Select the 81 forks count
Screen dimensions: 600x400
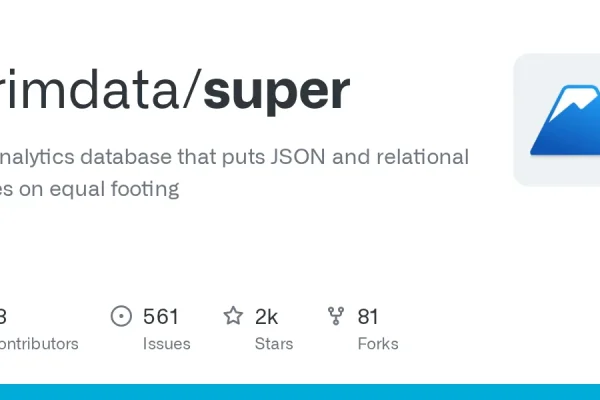pyautogui.click(x=368, y=317)
